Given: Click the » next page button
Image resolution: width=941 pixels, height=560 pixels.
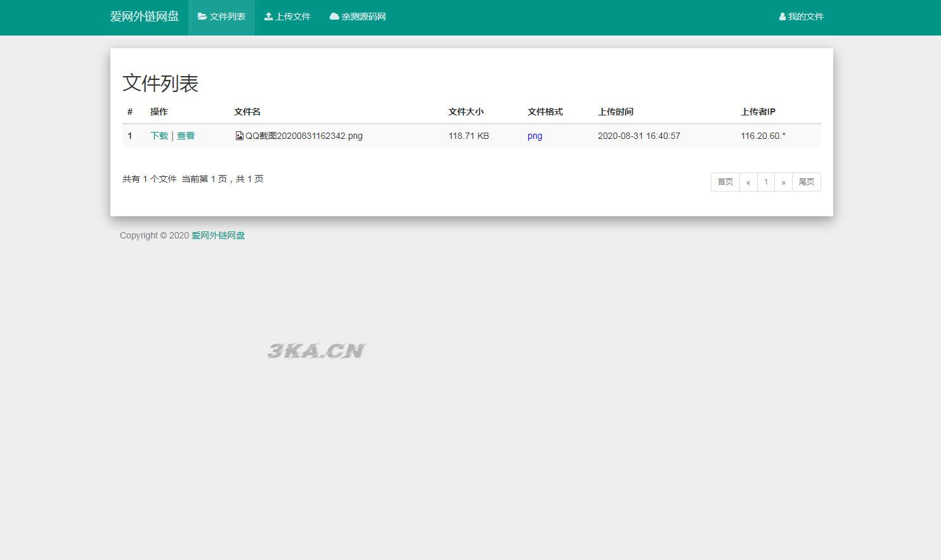Looking at the screenshot, I should [x=783, y=182].
